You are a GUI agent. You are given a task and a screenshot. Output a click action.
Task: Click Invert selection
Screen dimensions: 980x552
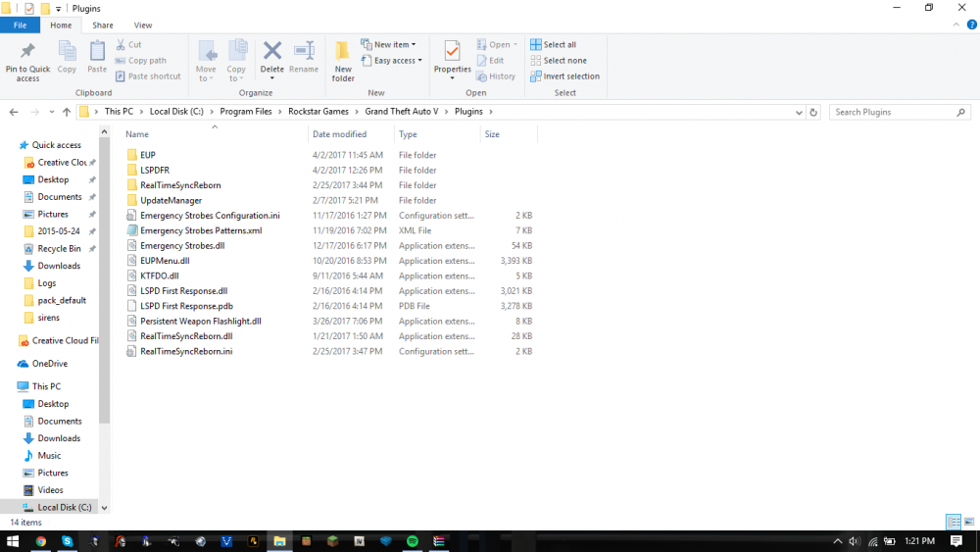[x=565, y=76]
